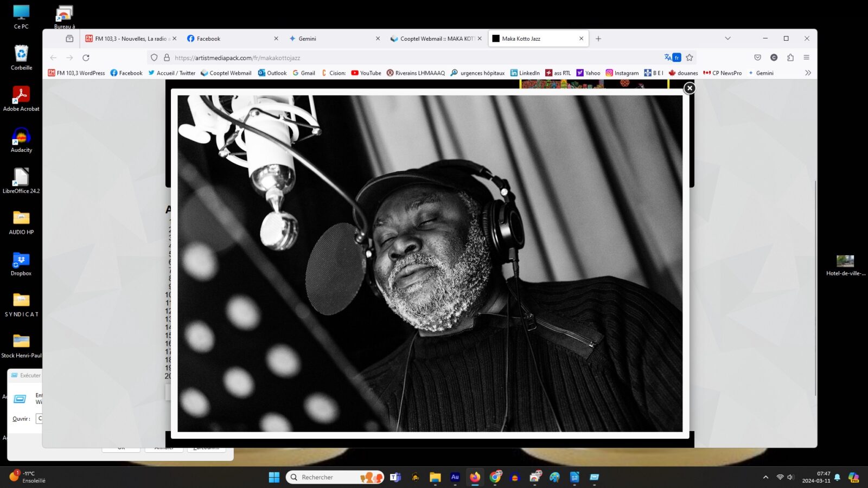Image resolution: width=868 pixels, height=488 pixels.
Task: Switch to the Facebook tab
Action: point(228,38)
